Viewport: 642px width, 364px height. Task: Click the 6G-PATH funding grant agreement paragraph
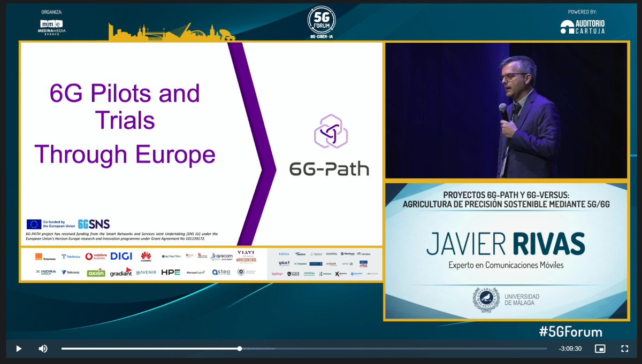click(122, 236)
